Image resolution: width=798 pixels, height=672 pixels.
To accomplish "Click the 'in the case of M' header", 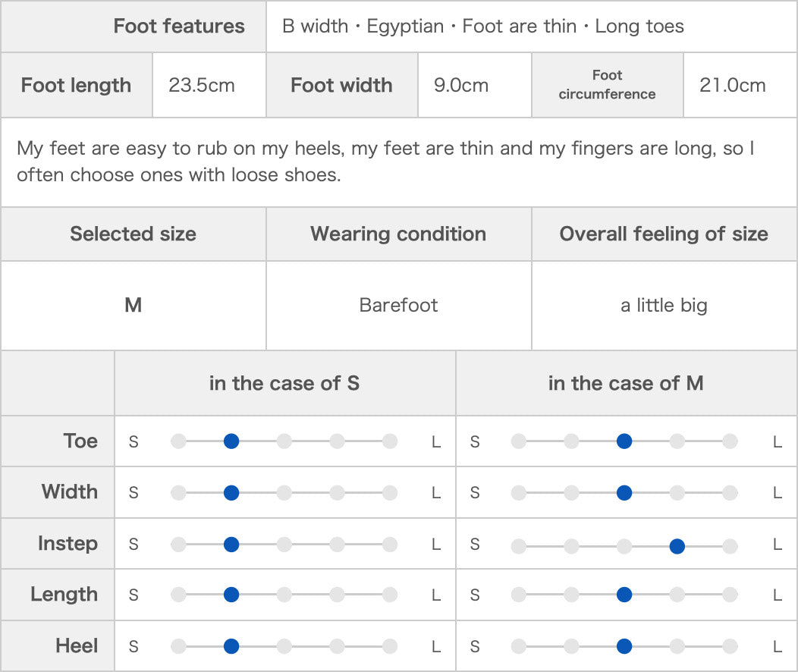I will (626, 383).
